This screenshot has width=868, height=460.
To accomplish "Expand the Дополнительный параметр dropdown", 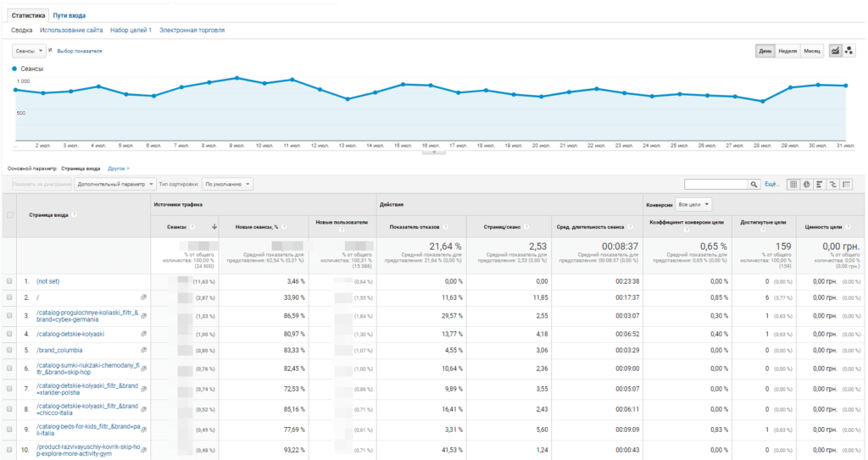I will coord(115,184).
